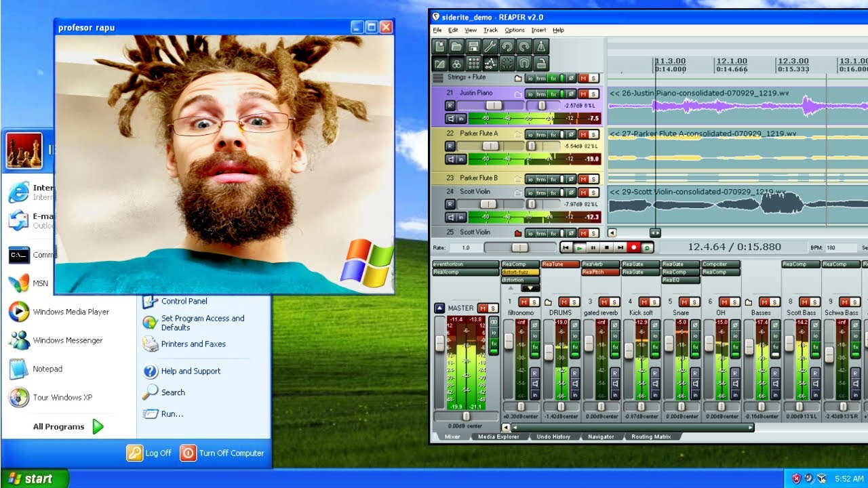Click Justin Piano volume fader knob
Viewport: 868px width, 488px height.
[x=494, y=105]
